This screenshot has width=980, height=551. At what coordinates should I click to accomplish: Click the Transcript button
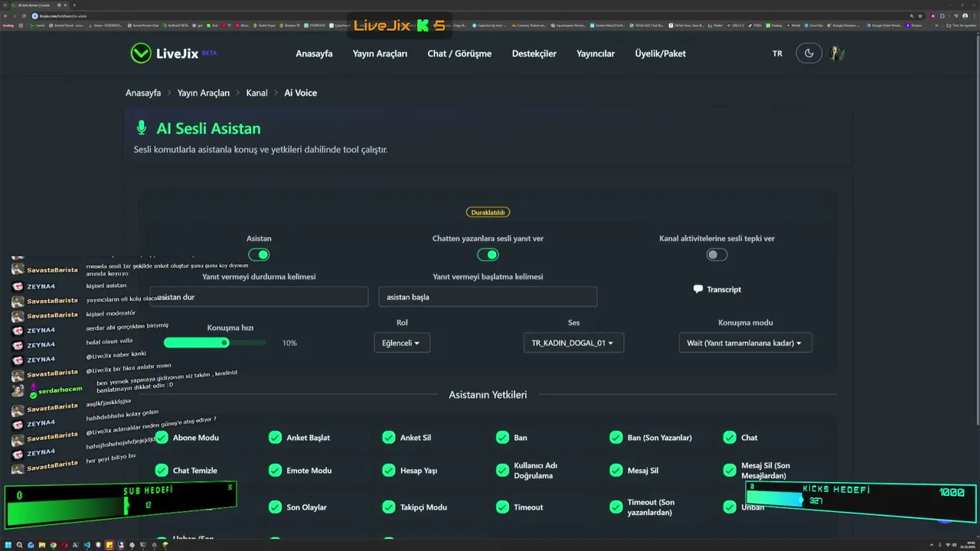tap(717, 289)
